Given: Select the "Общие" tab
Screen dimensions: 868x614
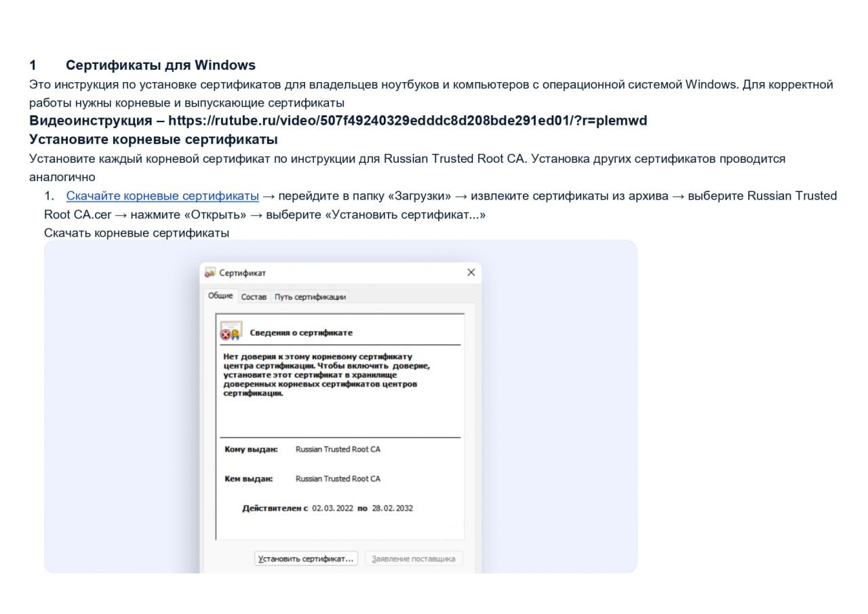Looking at the screenshot, I should coord(220,296).
